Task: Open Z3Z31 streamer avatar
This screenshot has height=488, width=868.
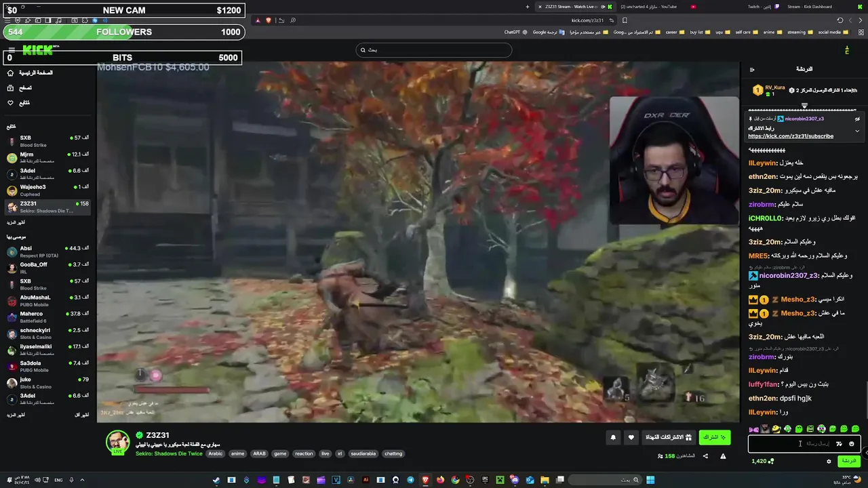Action: 117,442
